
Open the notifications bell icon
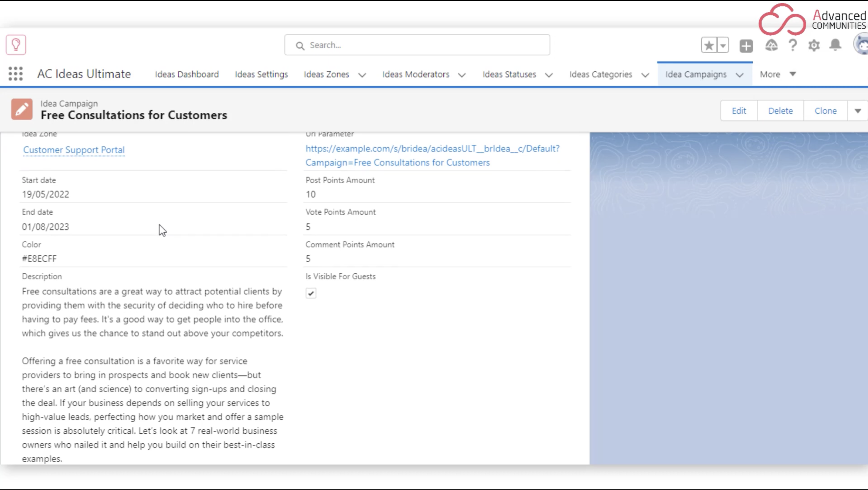point(835,45)
